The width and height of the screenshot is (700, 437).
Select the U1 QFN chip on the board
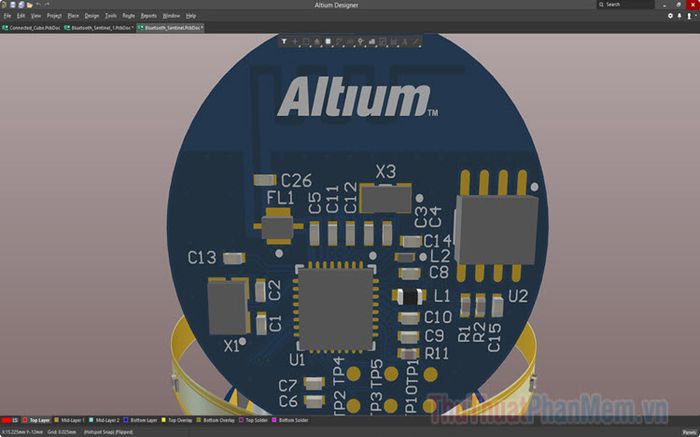tap(336, 309)
